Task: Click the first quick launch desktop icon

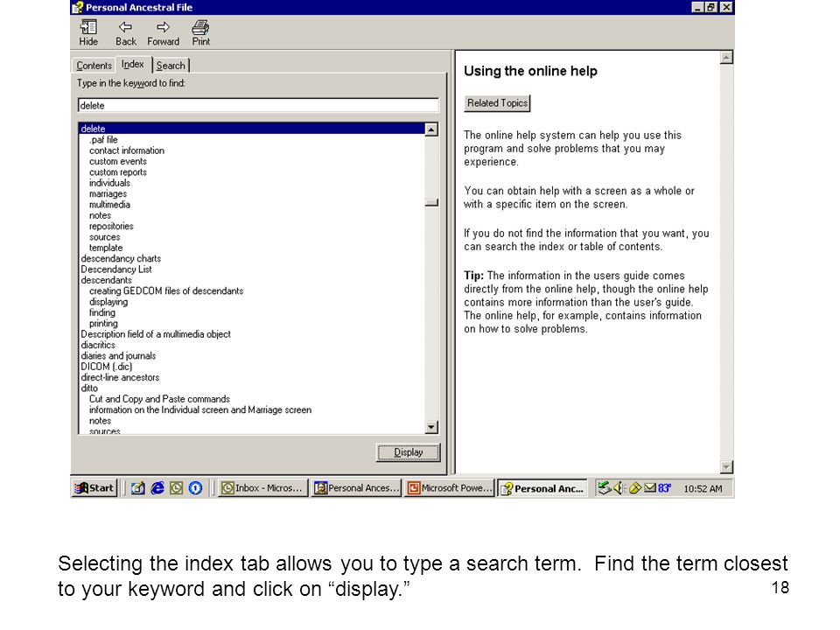Action: 138,488
